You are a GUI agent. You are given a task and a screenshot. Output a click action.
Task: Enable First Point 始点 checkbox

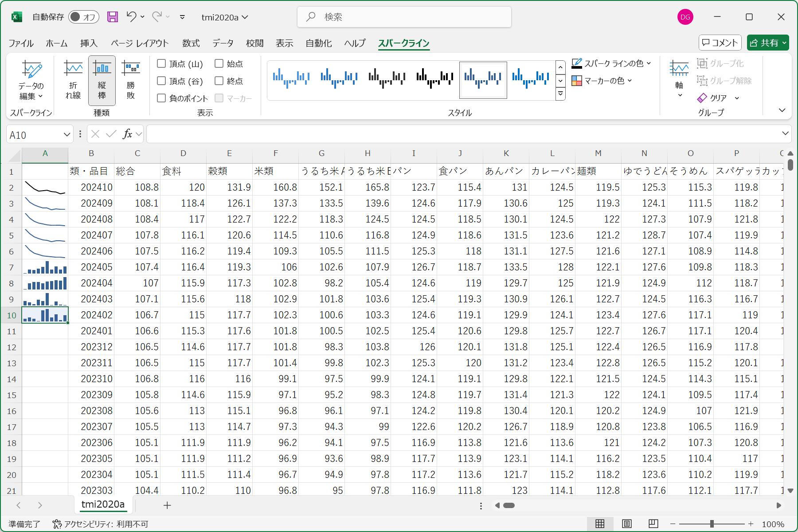click(219, 64)
